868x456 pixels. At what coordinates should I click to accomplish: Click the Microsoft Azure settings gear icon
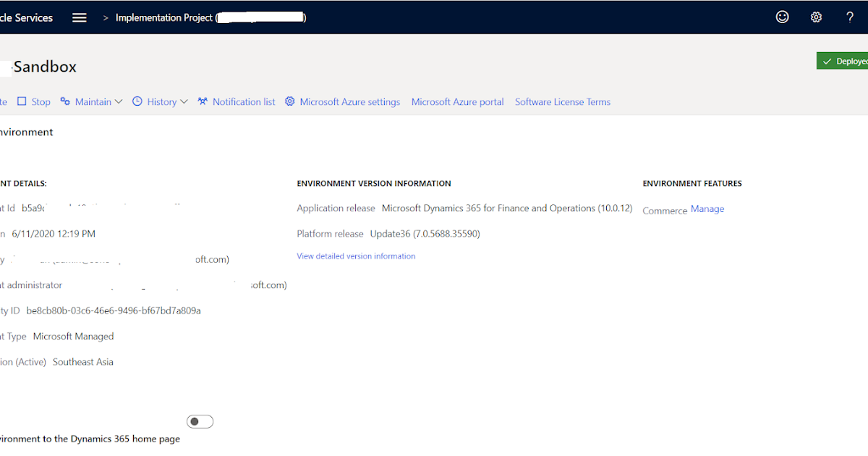(x=289, y=101)
